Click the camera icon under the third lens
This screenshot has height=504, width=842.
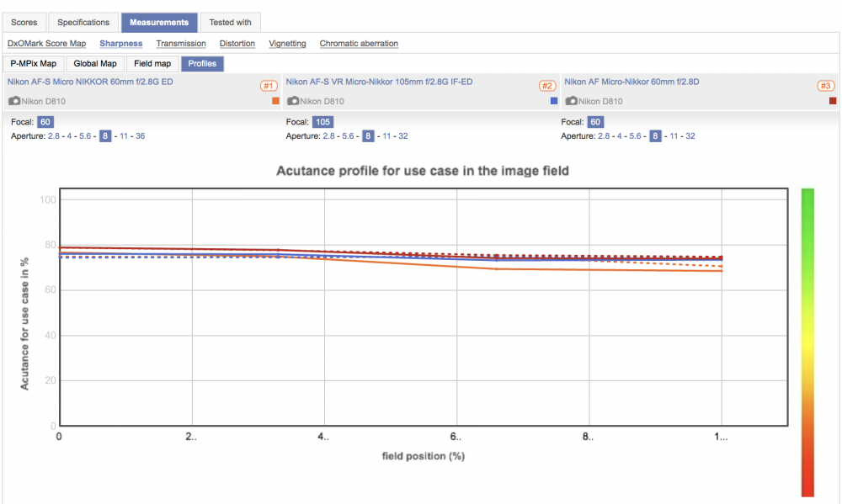pyautogui.click(x=572, y=101)
